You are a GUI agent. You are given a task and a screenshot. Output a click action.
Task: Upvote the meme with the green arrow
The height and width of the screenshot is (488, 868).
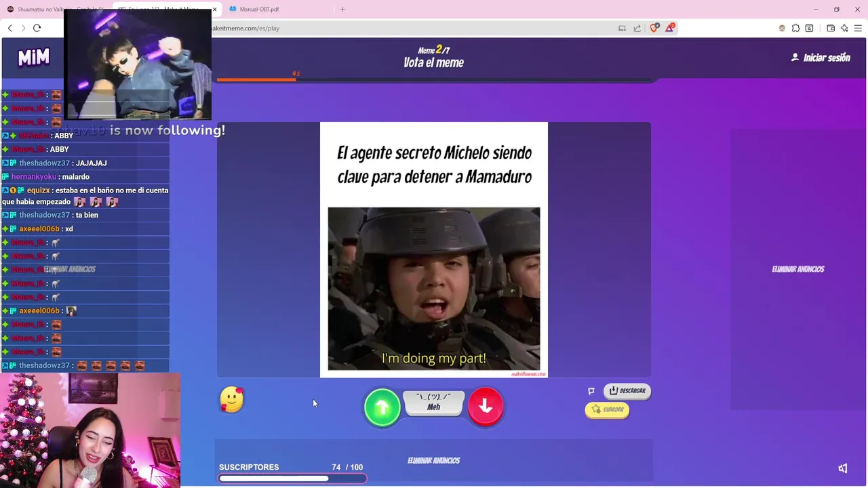click(382, 407)
